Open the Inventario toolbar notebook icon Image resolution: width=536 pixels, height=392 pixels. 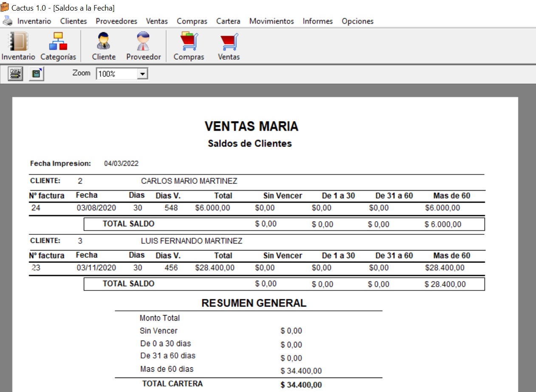pyautogui.click(x=18, y=42)
